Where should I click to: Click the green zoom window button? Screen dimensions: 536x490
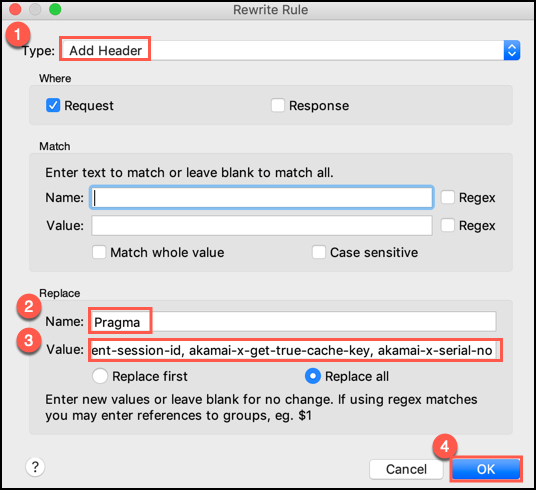(x=55, y=9)
